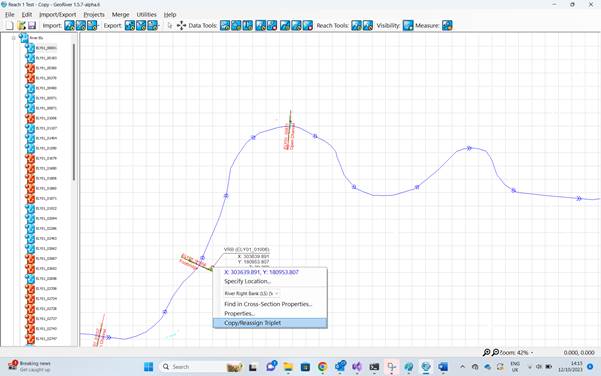Screen dimensions: 601x376
Task: Open the Projects menu
Action: (94, 15)
